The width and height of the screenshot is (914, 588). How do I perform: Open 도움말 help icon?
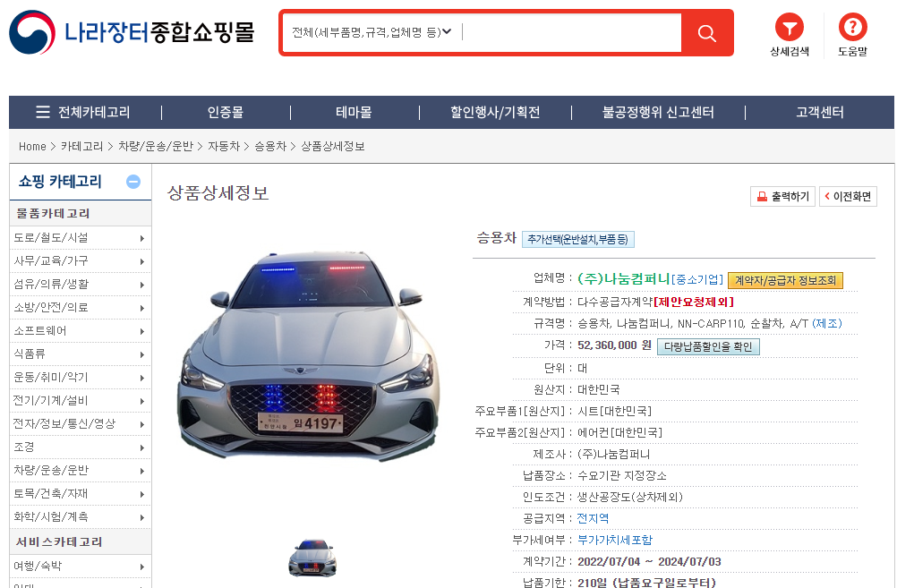pos(853,27)
